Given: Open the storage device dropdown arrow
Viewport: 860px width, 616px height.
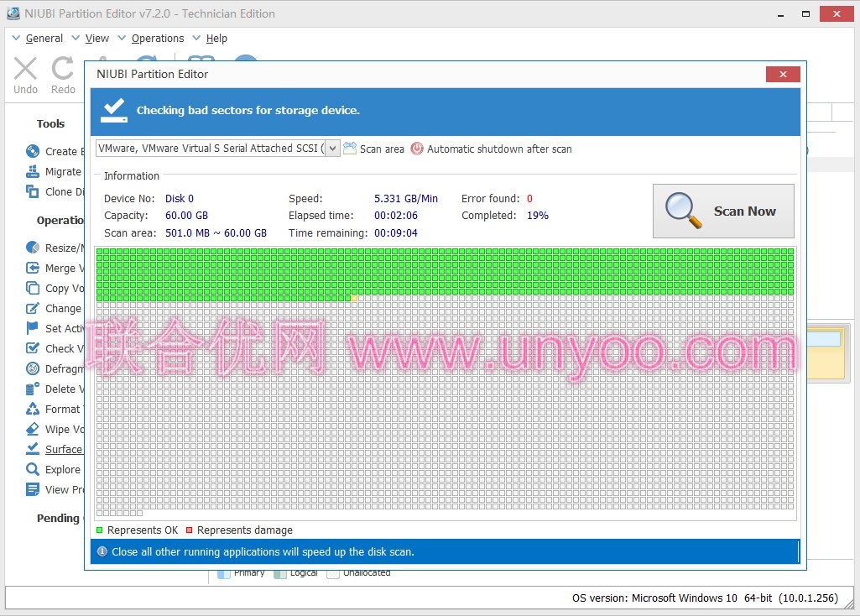Looking at the screenshot, I should [332, 148].
